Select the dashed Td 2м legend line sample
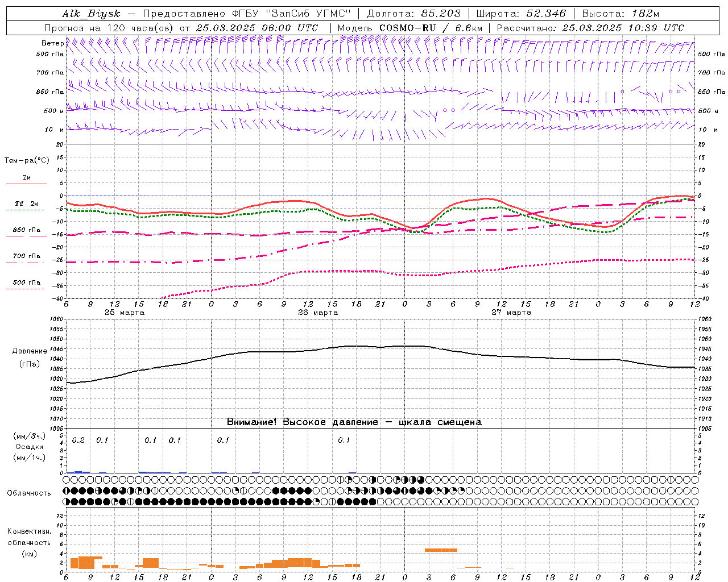This screenshot has width=728, height=582. [x=26, y=210]
